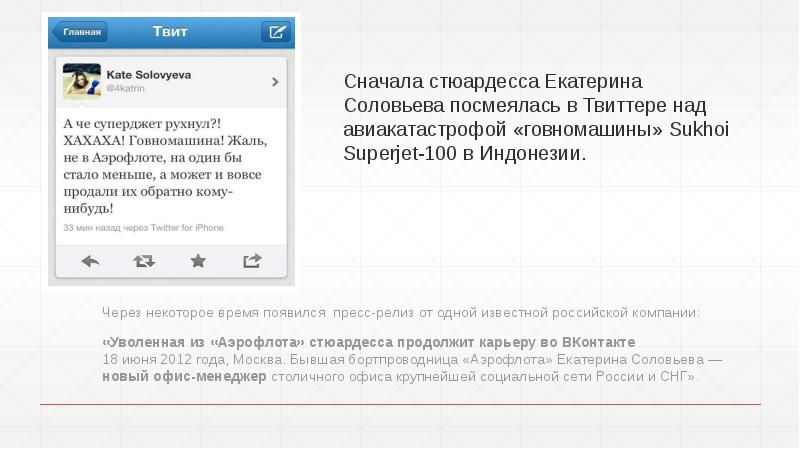The width and height of the screenshot is (800, 449).
Task: Click the reply arrow icon
Action: 90,261
